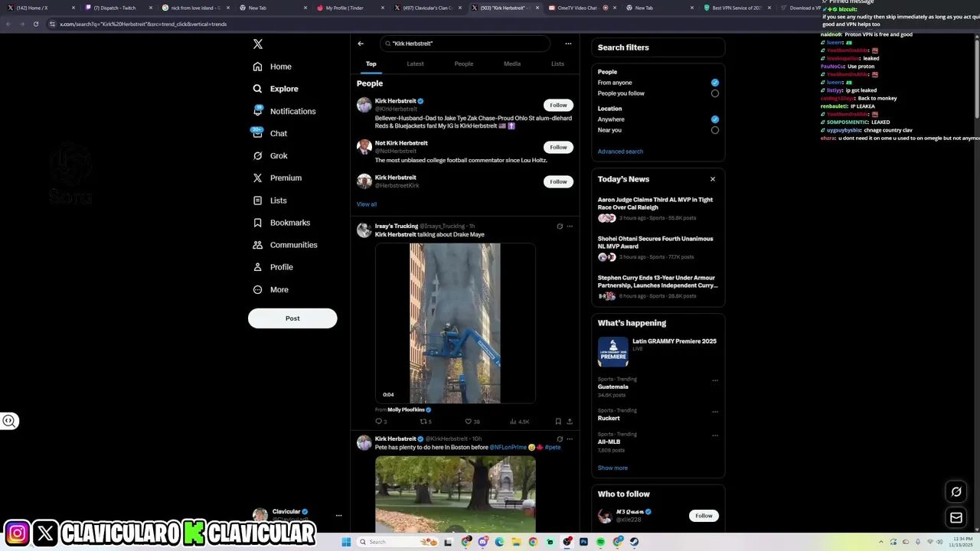Play the Drake Maye video thumbnail
This screenshot has width=980, height=551.
pyautogui.click(x=455, y=324)
